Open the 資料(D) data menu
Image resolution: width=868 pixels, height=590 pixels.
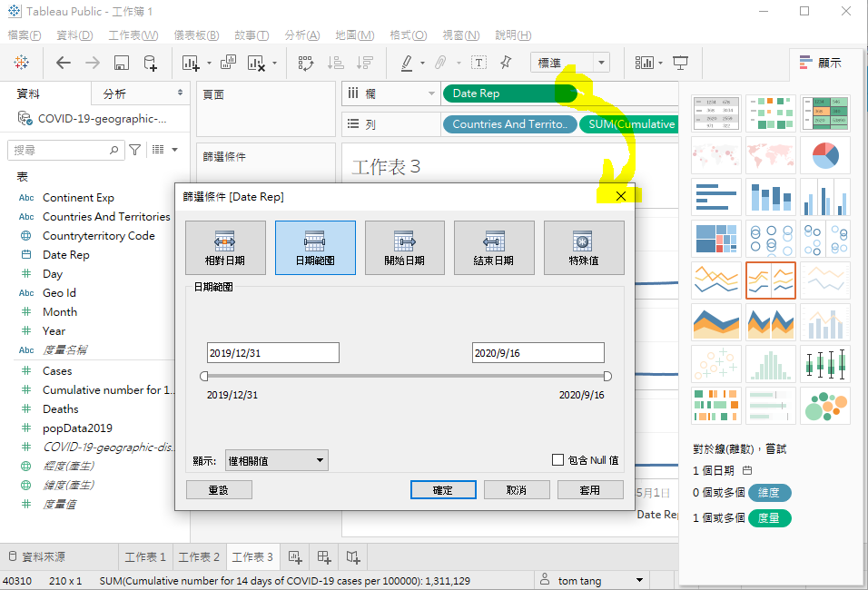click(74, 35)
